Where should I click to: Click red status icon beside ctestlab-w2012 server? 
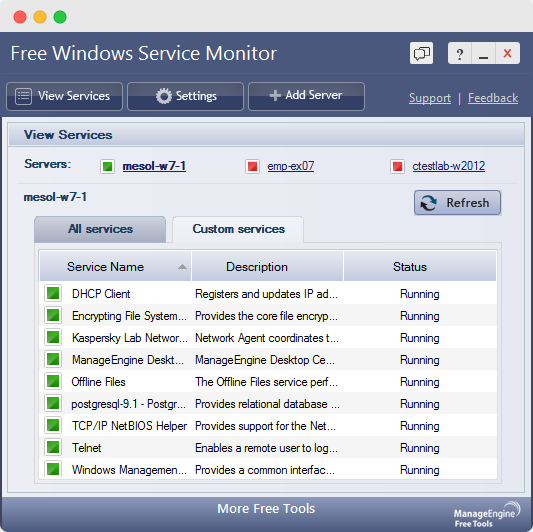[397, 167]
